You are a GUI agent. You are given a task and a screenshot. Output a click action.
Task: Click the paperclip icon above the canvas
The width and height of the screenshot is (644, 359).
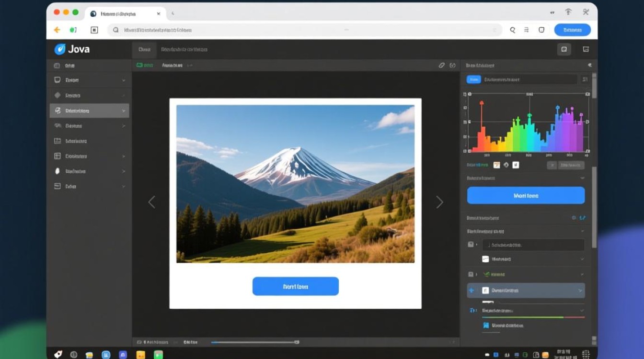pos(442,65)
